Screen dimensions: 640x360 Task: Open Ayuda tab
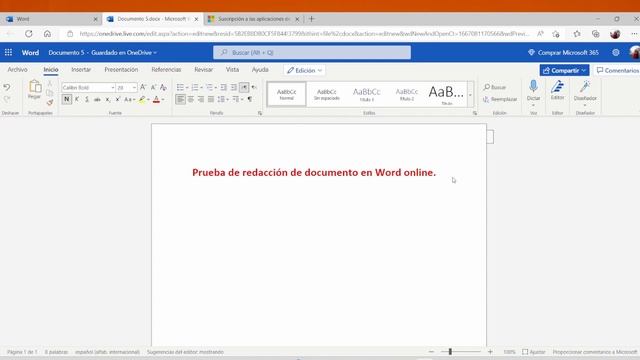click(x=260, y=70)
